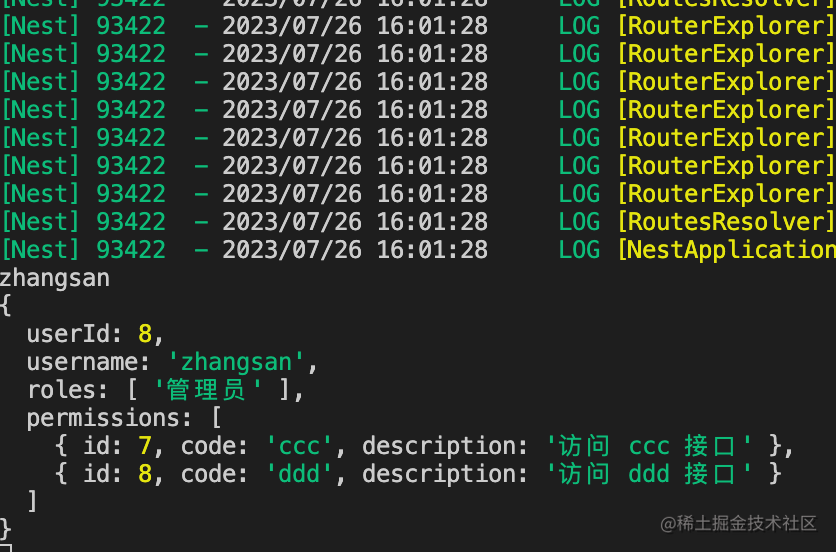Select the code string 'ccc'
This screenshot has height=552, width=836.
click(299, 446)
